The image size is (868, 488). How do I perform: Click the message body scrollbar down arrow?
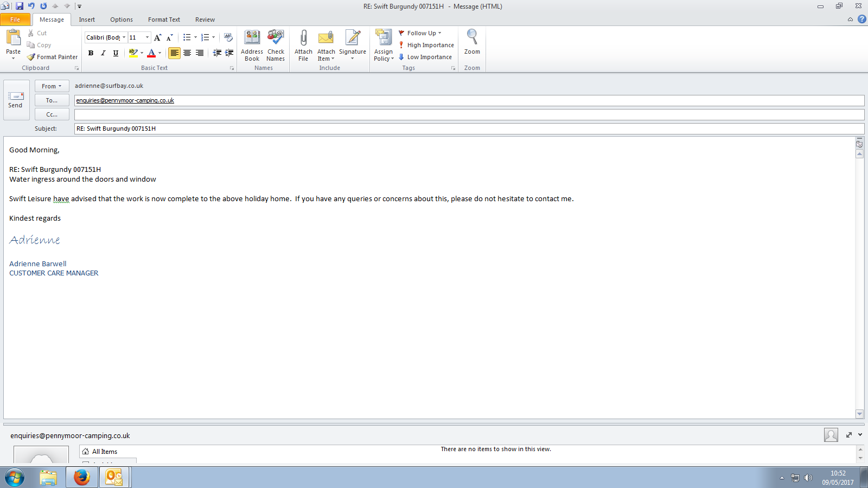coord(859,414)
